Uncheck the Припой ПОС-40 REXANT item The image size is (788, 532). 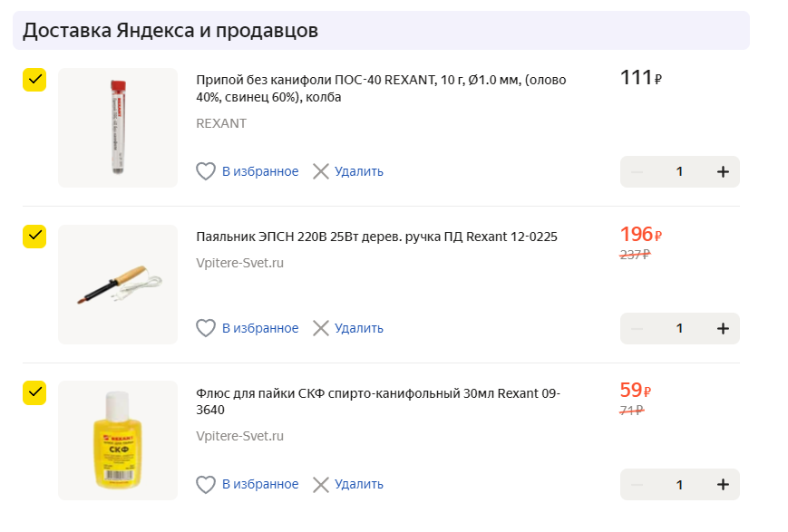34,80
